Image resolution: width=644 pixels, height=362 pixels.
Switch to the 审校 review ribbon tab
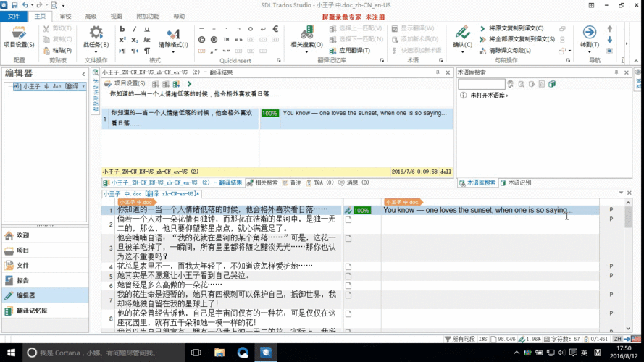(x=65, y=17)
